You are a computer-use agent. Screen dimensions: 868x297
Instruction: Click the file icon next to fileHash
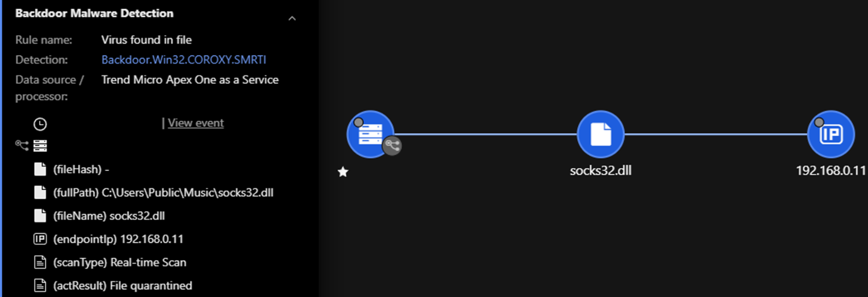coord(40,169)
